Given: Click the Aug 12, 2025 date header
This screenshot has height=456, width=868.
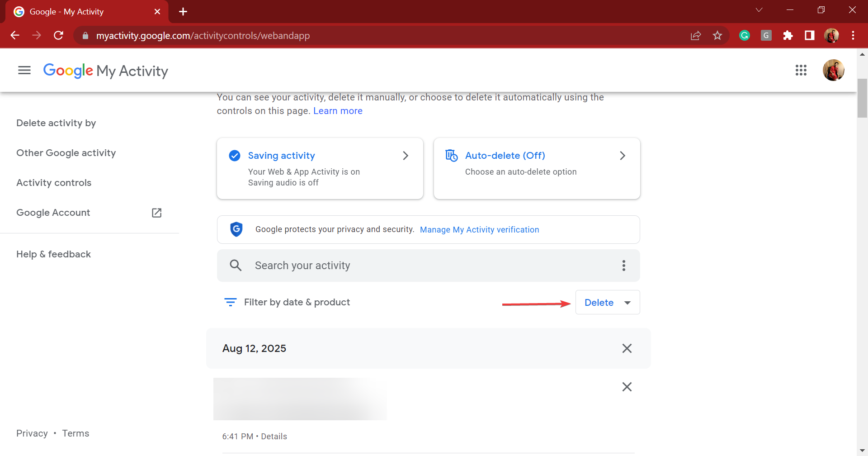Looking at the screenshot, I should point(254,348).
